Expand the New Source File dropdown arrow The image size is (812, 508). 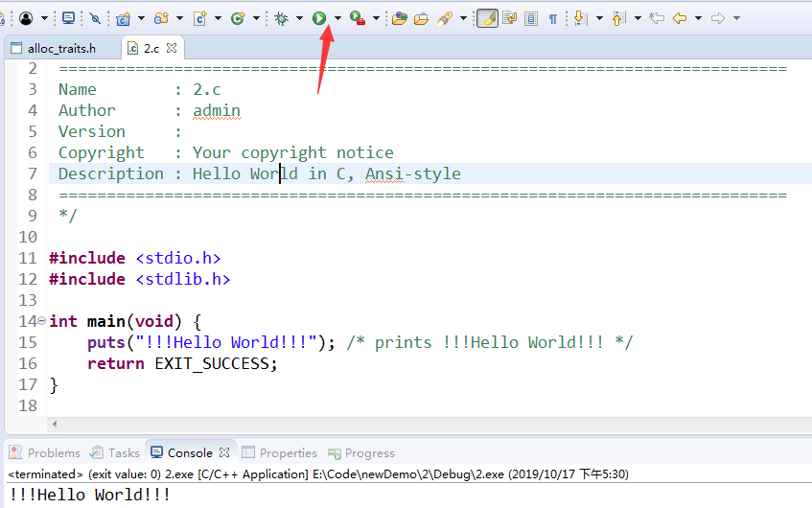[x=218, y=18]
